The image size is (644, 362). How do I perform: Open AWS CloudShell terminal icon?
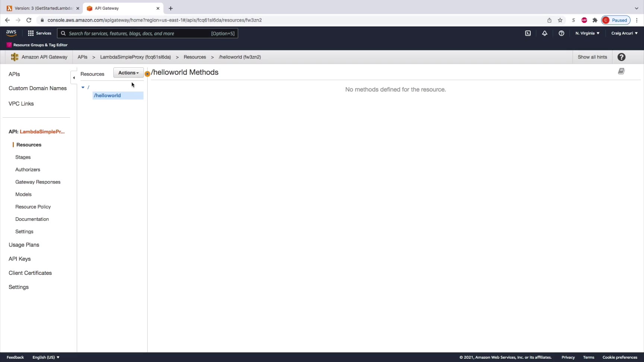[528, 33]
